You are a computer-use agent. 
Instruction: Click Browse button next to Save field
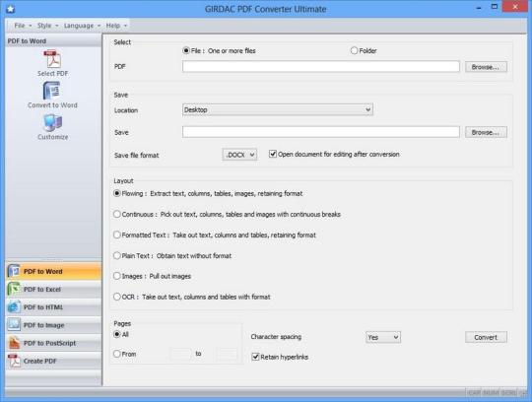(x=486, y=132)
